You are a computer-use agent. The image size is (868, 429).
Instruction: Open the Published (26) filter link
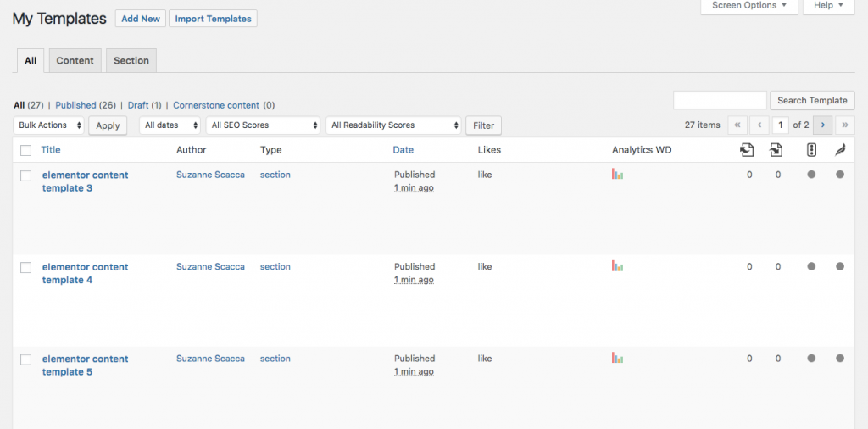[86, 105]
